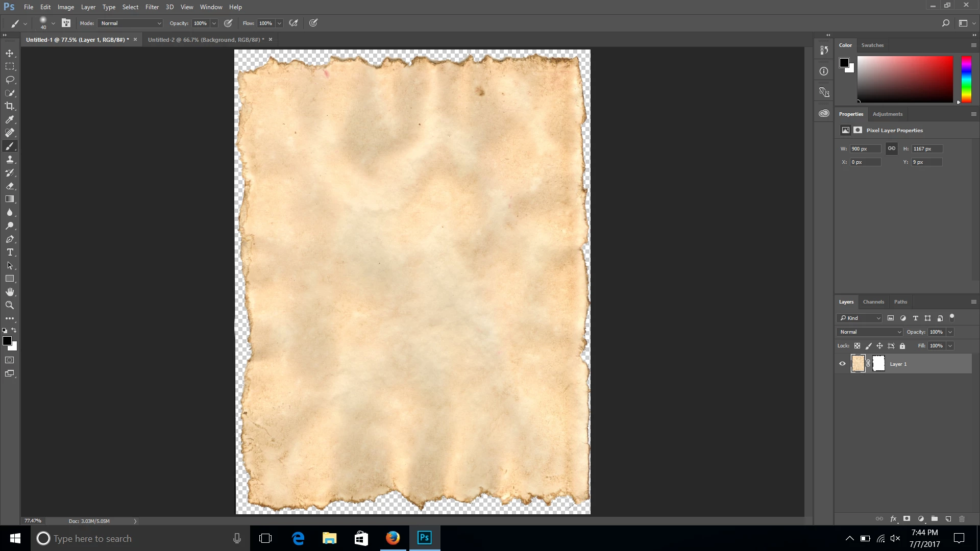Switch to the Channels tab
This screenshot has width=980, height=551.
pyautogui.click(x=873, y=302)
